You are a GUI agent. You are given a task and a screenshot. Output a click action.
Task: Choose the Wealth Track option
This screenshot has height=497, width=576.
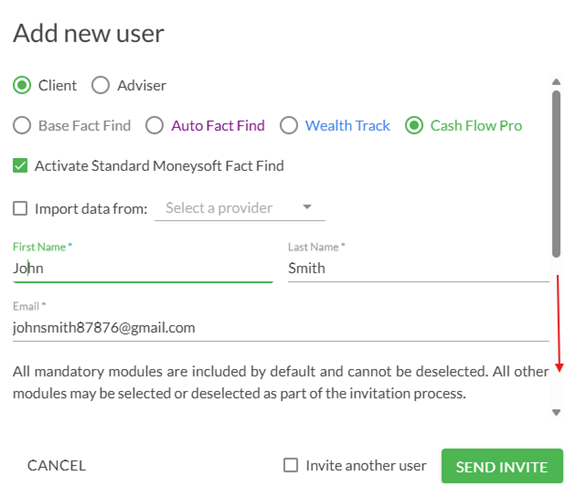289,126
